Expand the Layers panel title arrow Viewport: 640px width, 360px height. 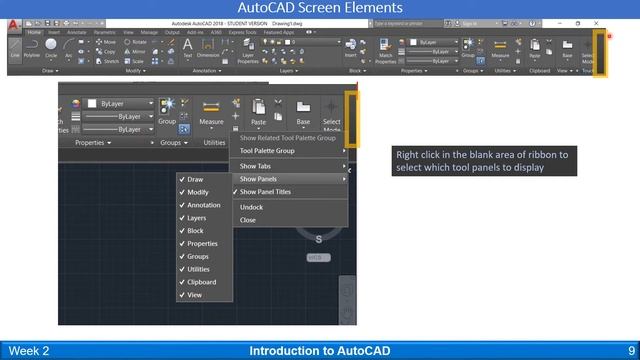point(296,71)
